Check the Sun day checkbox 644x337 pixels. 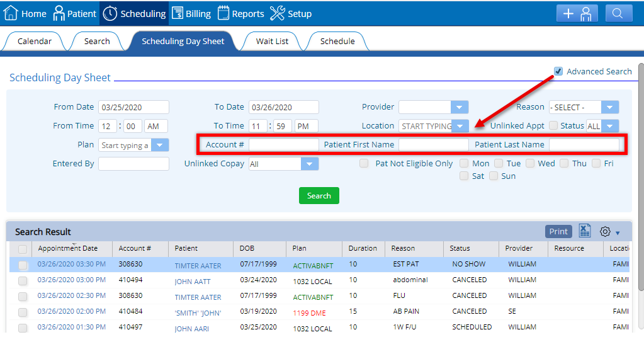[x=494, y=176]
